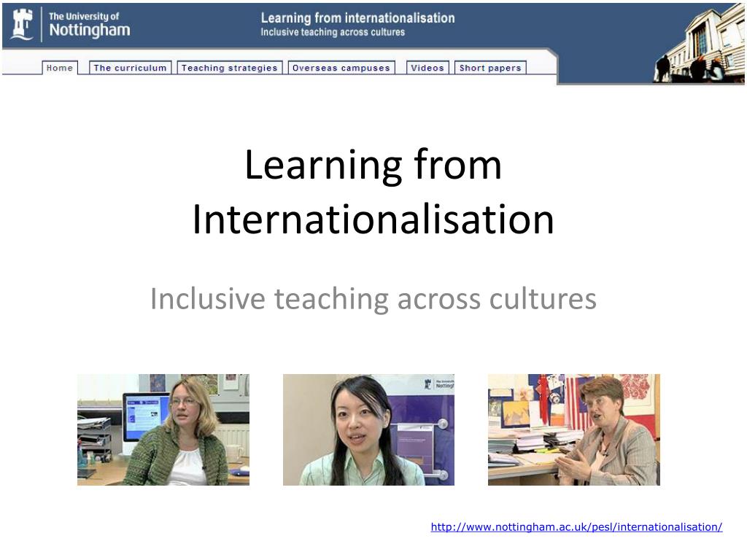Open the Short papers tab
Viewport: 747px width, 560px height.
(490, 68)
